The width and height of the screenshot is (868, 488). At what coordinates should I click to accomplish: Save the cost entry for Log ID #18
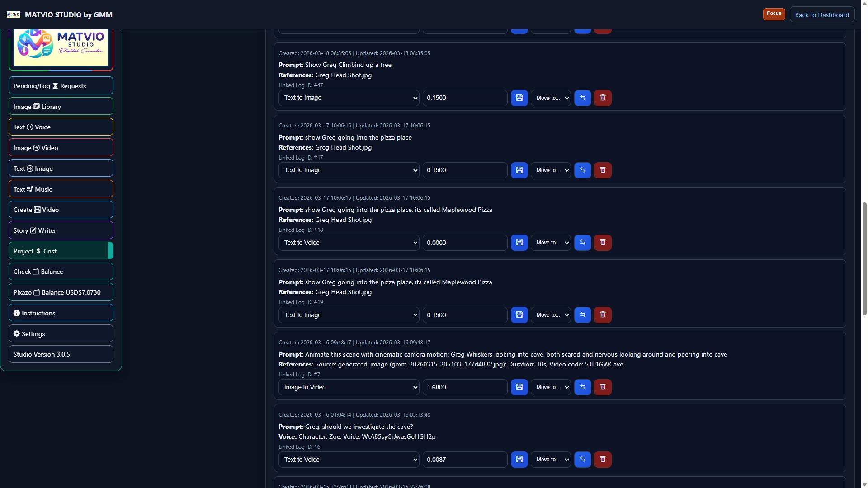pos(519,243)
